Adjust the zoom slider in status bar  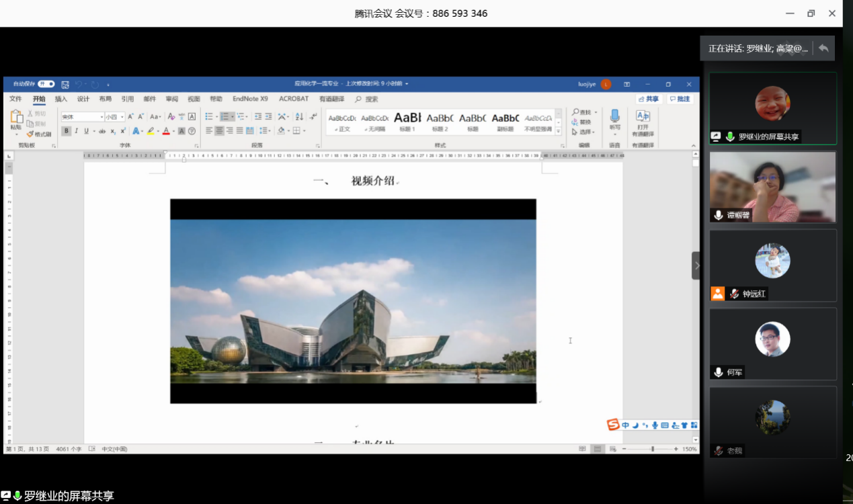[652, 449]
